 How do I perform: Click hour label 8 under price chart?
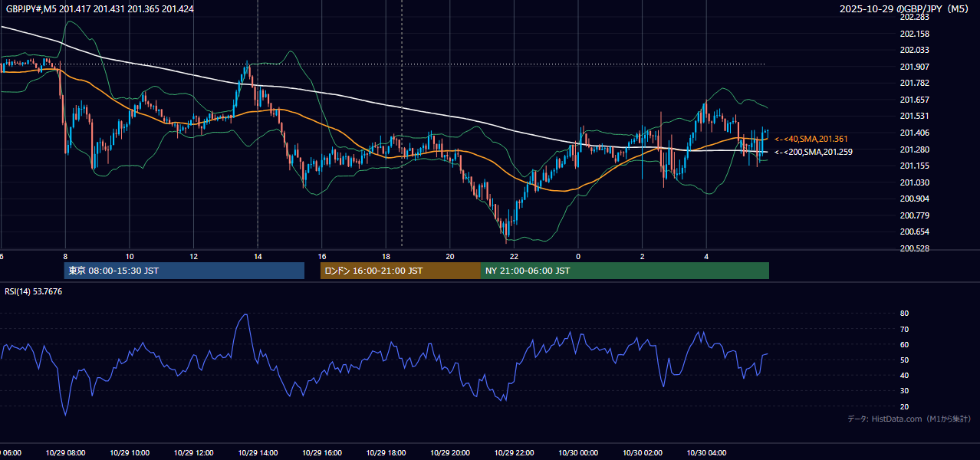[x=65, y=257]
